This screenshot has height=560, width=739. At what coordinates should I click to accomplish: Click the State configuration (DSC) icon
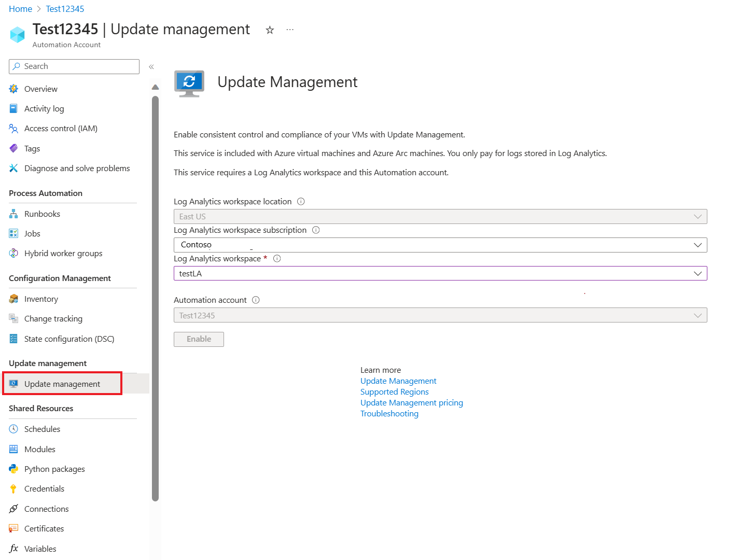[x=13, y=339]
